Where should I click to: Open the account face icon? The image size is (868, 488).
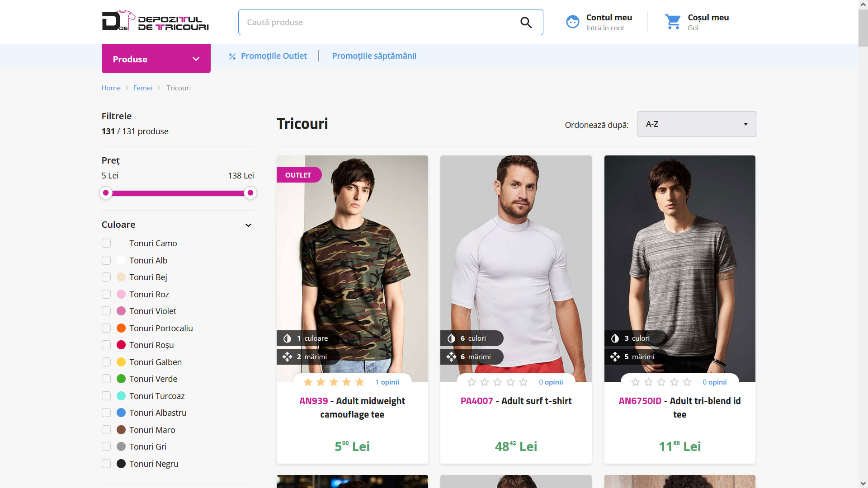[x=572, y=22]
